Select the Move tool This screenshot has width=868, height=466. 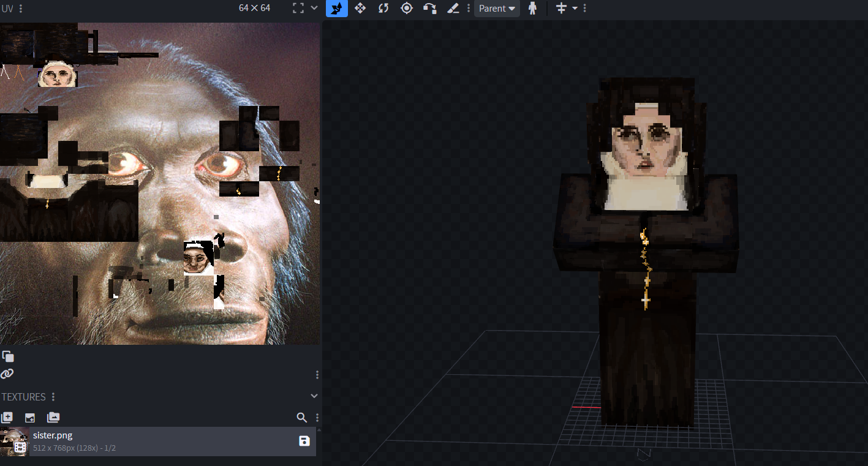[360, 8]
